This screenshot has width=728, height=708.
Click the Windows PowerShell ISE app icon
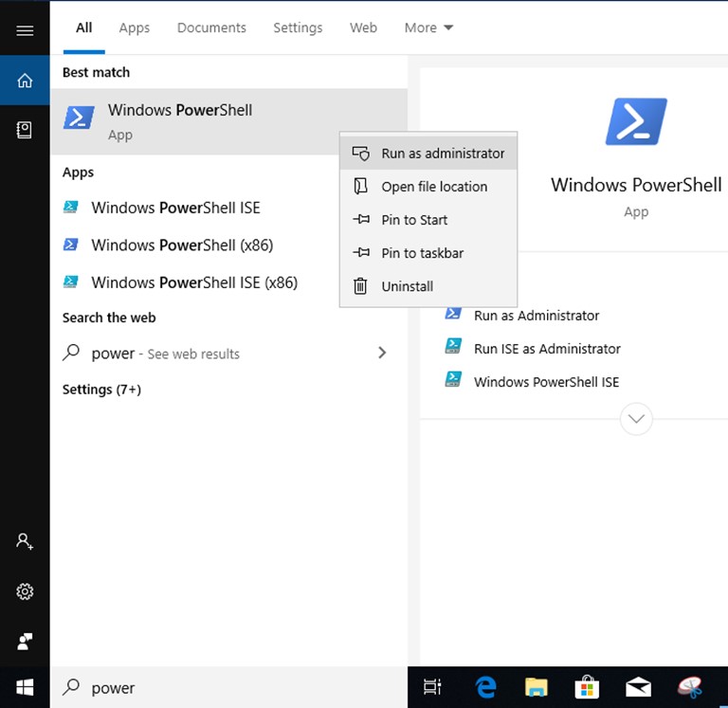coord(70,207)
